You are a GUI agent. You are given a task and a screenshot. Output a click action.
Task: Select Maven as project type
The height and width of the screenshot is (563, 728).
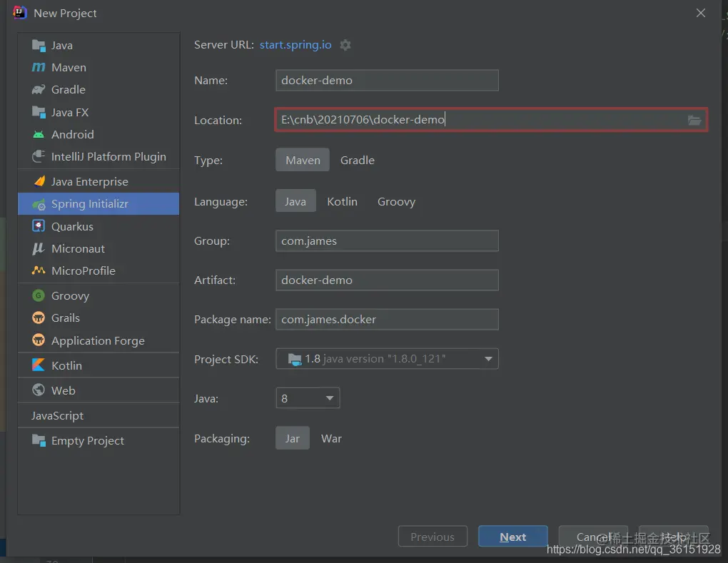303,160
